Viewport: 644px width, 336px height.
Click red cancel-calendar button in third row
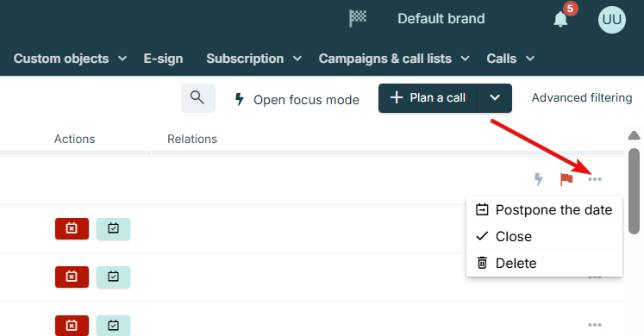pos(72,277)
